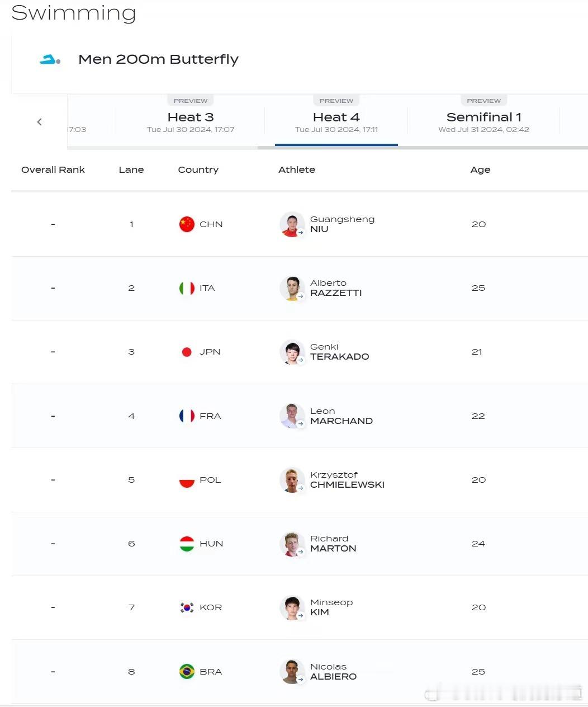The width and height of the screenshot is (588, 707).
Task: Open Krzysztof CHMIELEWSKI athlete profile
Action: [x=347, y=480]
